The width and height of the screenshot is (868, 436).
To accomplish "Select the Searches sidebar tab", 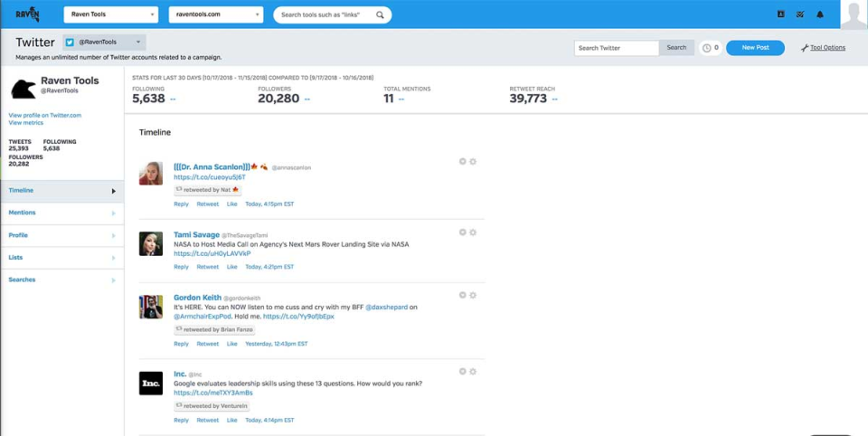I will (62, 280).
